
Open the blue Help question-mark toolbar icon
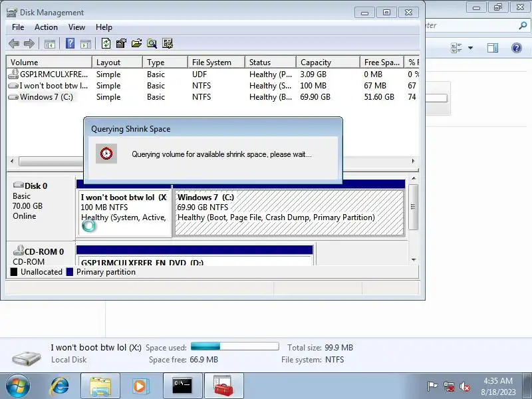(70, 43)
